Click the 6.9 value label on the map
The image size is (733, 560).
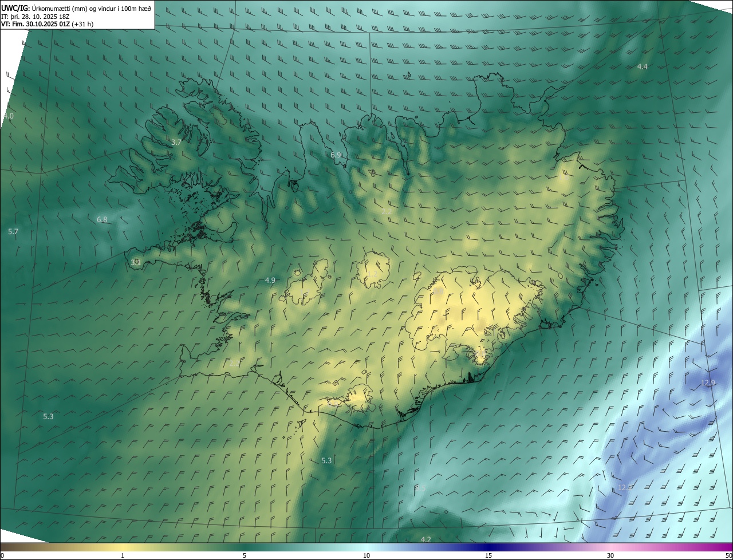click(x=336, y=155)
